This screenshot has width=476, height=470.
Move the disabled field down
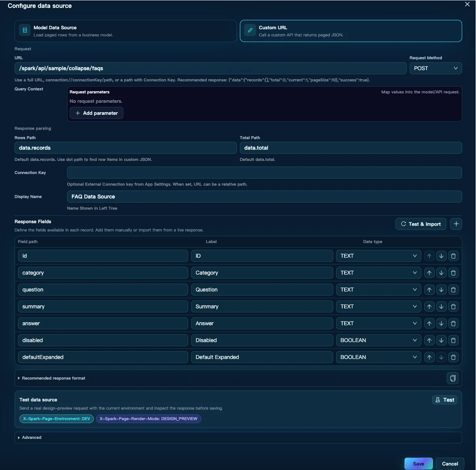441,340
